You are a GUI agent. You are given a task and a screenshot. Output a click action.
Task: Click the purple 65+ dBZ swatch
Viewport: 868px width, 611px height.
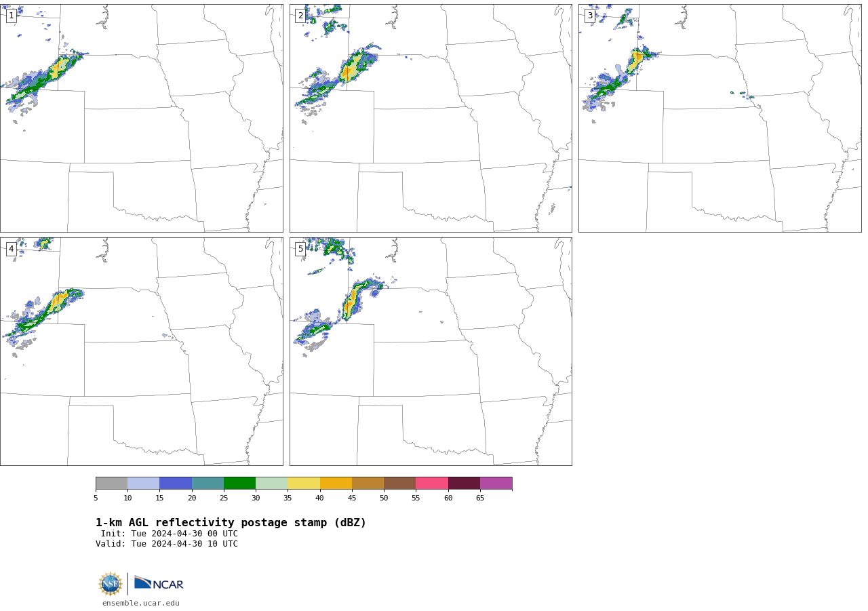496,484
